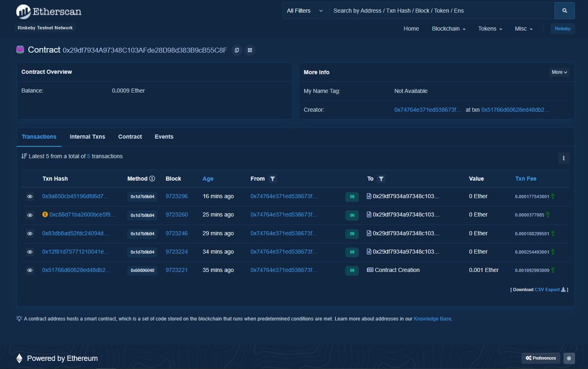
Task: Switch to the Transactions tab
Action: coord(39,137)
